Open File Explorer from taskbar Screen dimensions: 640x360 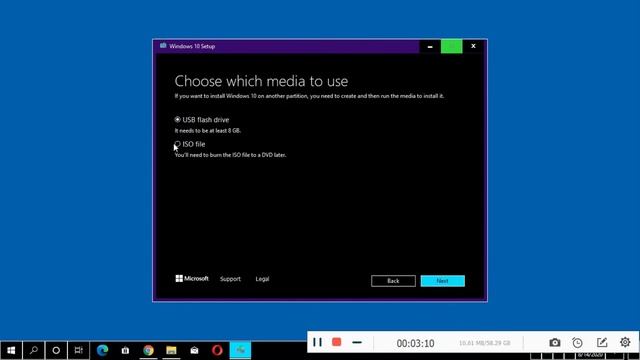[171, 350]
